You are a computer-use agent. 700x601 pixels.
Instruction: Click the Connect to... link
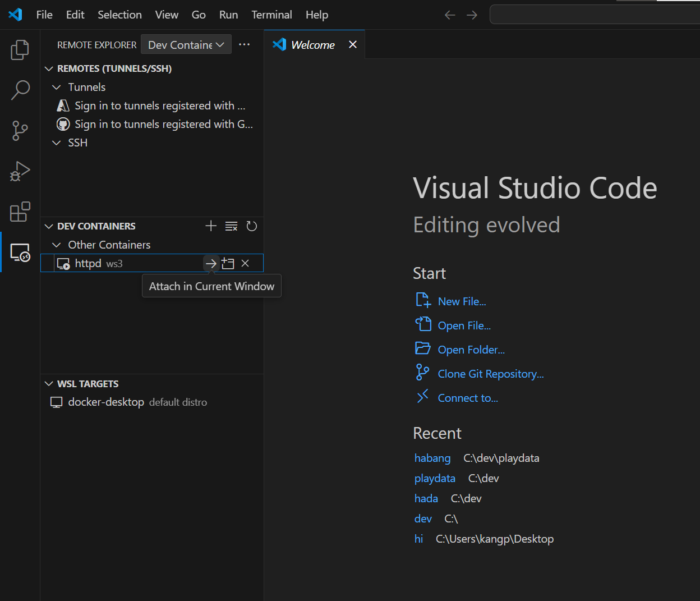pos(468,398)
